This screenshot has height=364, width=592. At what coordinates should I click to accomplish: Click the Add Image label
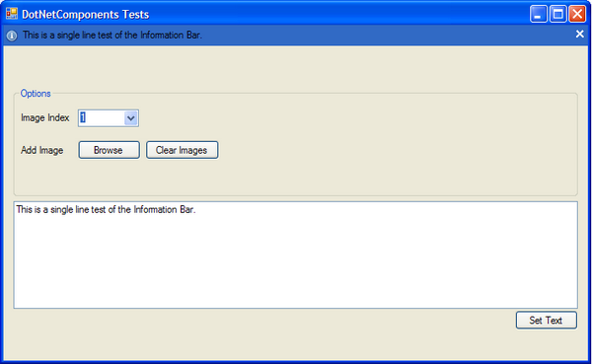(x=41, y=150)
